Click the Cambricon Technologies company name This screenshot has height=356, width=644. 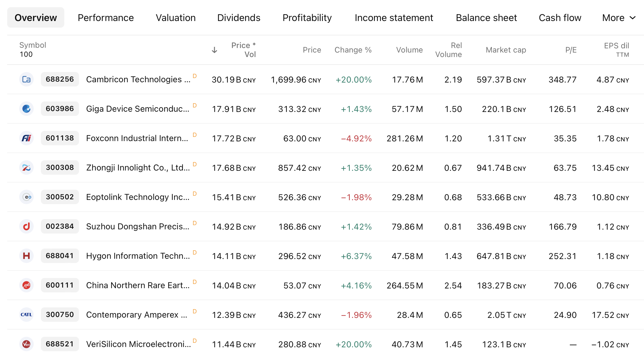coord(138,79)
